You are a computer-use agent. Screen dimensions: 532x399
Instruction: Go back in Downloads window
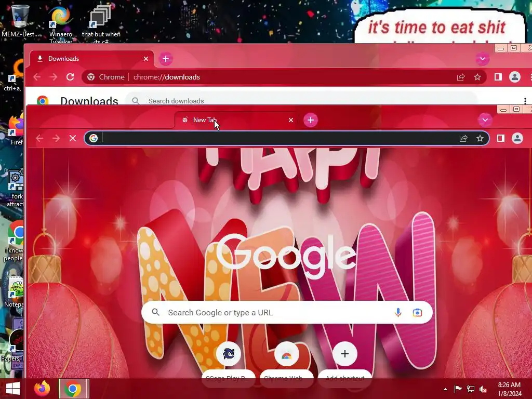click(37, 77)
